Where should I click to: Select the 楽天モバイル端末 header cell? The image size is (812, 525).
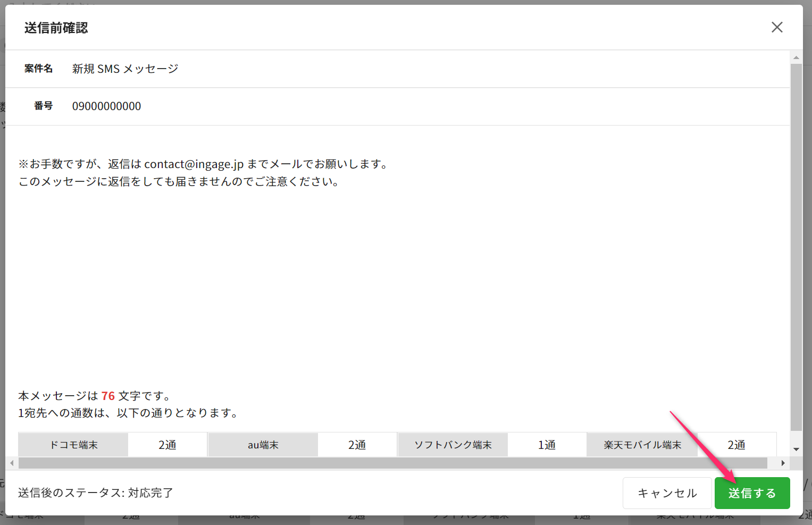642,445
